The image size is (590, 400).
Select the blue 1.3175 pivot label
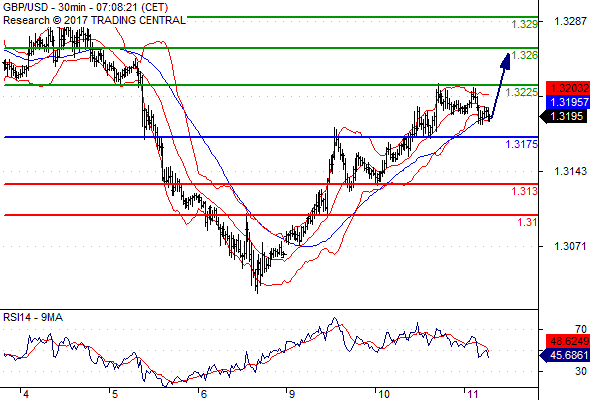(522, 144)
